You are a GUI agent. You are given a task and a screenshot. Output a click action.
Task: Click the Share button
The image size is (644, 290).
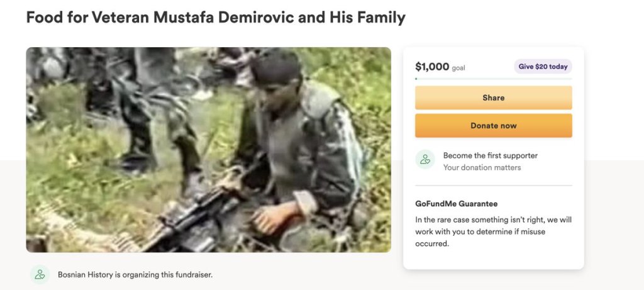click(x=493, y=98)
